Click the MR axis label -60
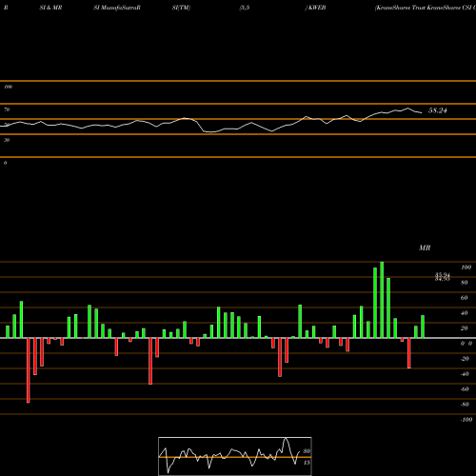Viewport: 476px width, 476px height. pos(465,389)
